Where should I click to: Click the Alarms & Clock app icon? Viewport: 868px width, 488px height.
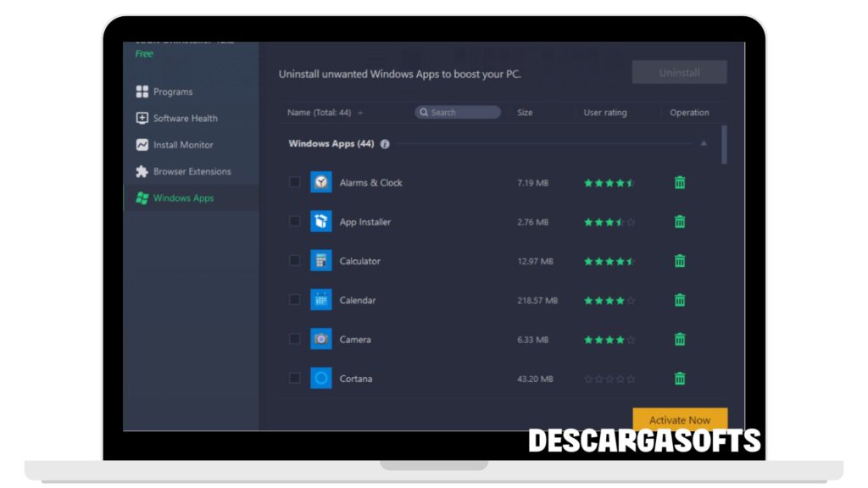[x=321, y=182]
